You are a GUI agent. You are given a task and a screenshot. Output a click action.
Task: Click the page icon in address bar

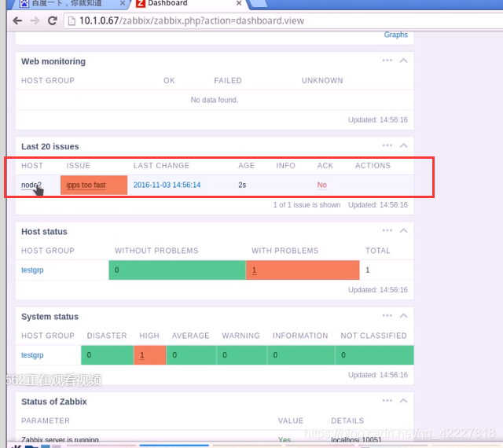pyautogui.click(x=72, y=21)
